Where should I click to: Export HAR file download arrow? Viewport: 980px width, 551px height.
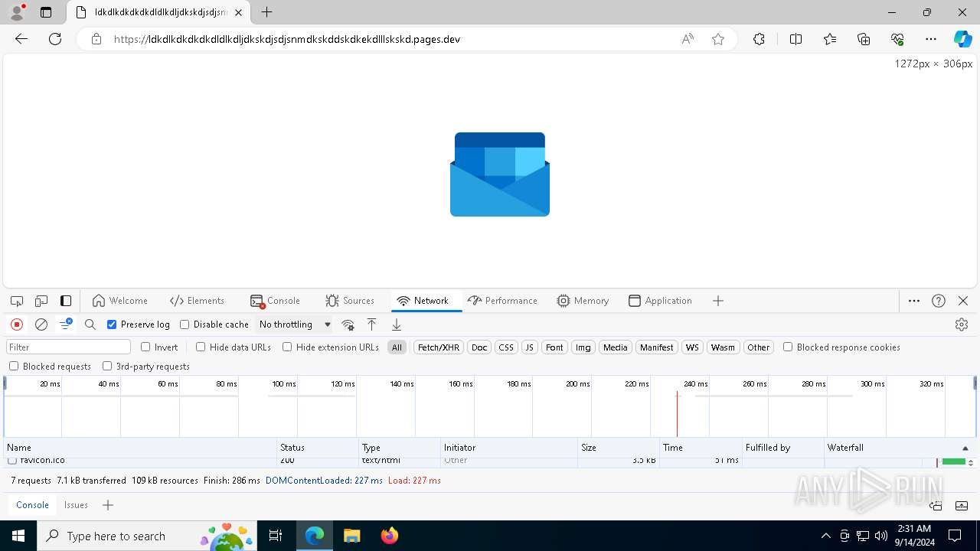click(x=397, y=324)
